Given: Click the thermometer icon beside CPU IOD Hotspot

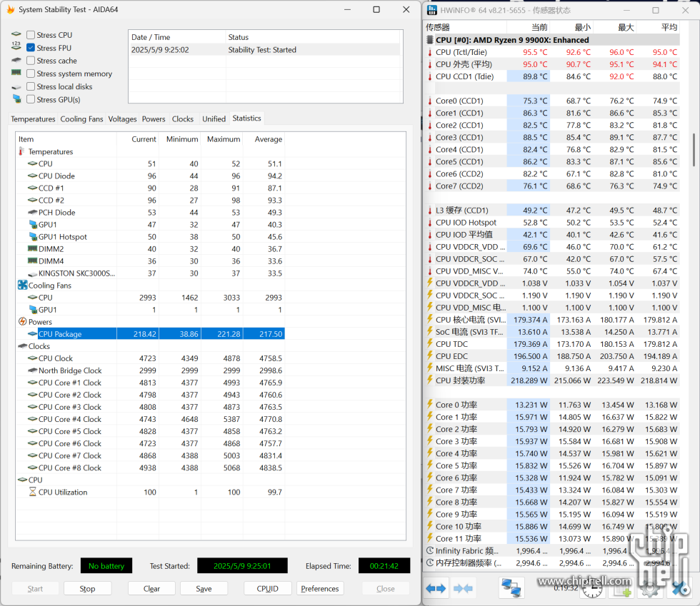Looking at the screenshot, I should [x=430, y=222].
